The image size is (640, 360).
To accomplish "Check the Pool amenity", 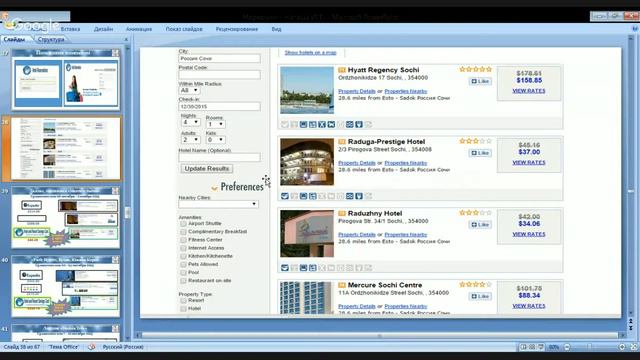I will pos(183,273).
